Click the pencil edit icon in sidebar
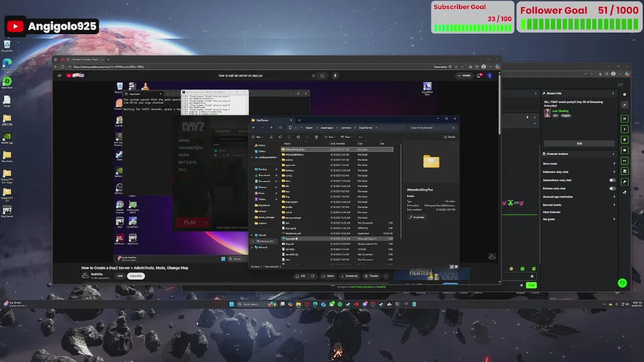 [x=624, y=105]
